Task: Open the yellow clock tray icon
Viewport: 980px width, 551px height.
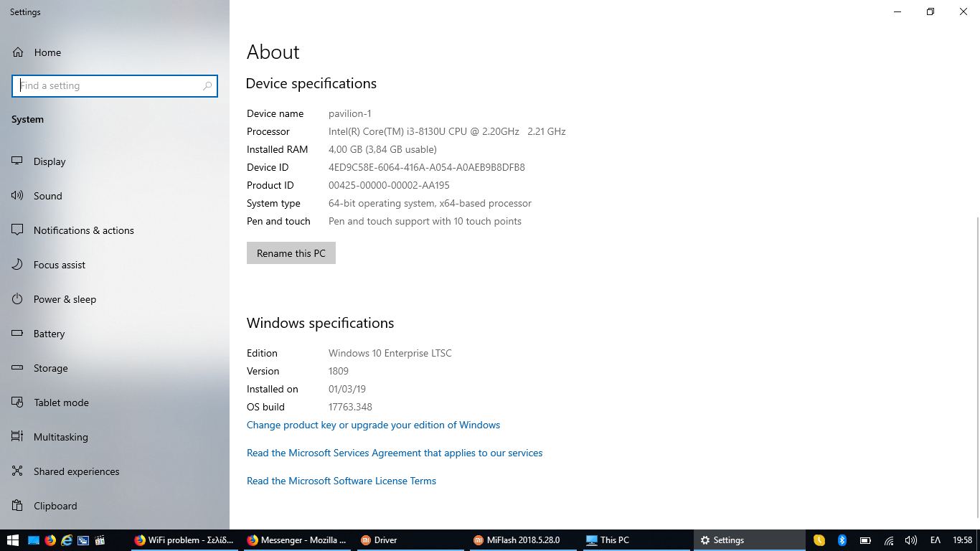Action: point(819,540)
